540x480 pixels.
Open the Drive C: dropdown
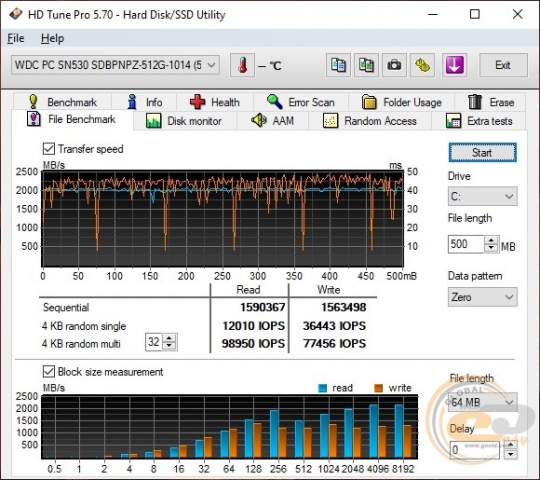pos(482,196)
